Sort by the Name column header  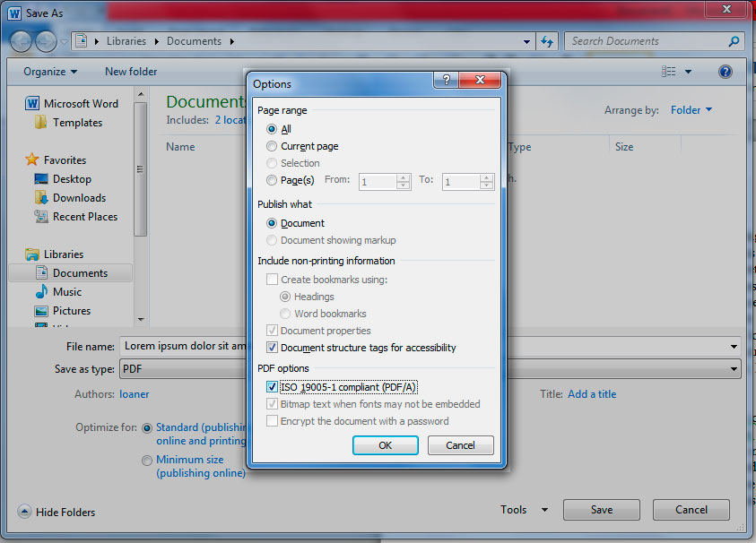[180, 146]
